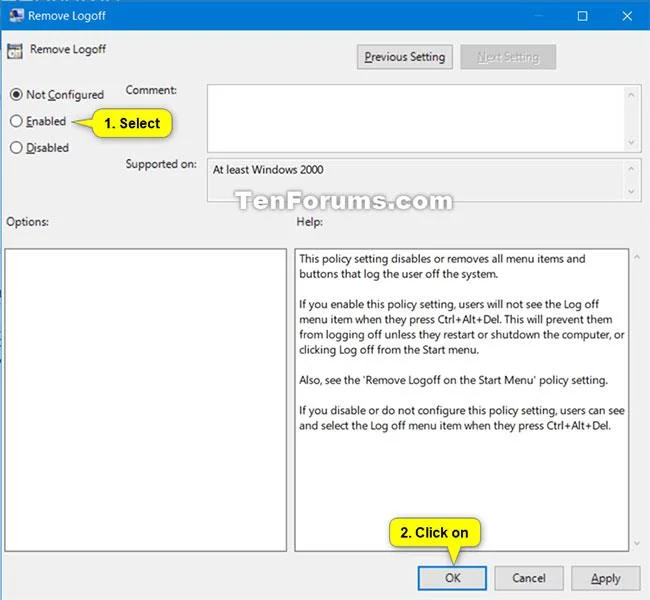650x600 pixels.
Task: Click the Previous Setting button
Action: tap(405, 57)
